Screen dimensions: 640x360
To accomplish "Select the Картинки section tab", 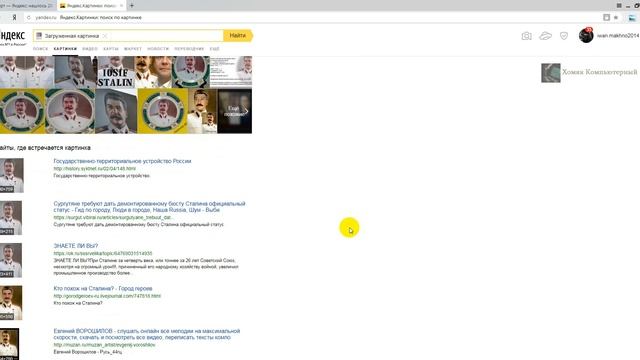I will [x=65, y=49].
